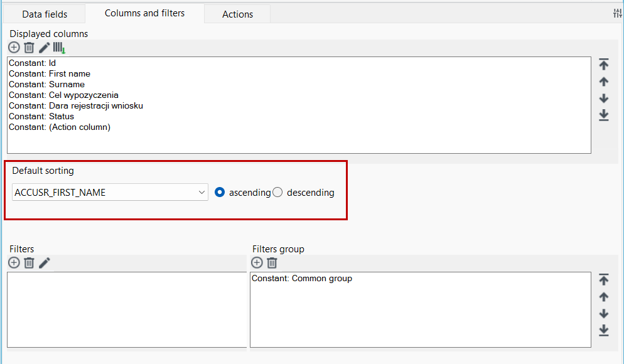Move displayed column to bottom

(604, 115)
